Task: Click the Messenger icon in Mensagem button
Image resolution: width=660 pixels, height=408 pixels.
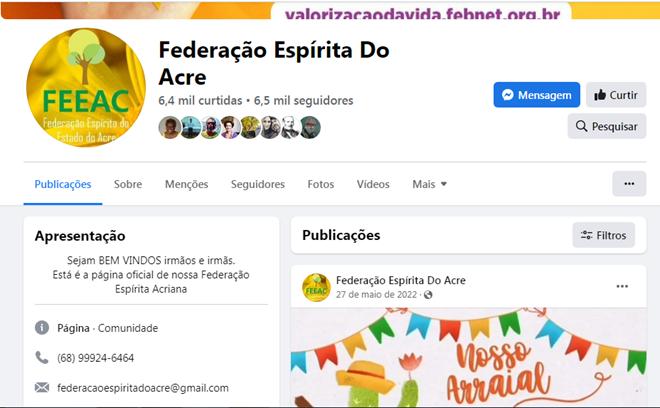Action: pyautogui.click(x=508, y=95)
